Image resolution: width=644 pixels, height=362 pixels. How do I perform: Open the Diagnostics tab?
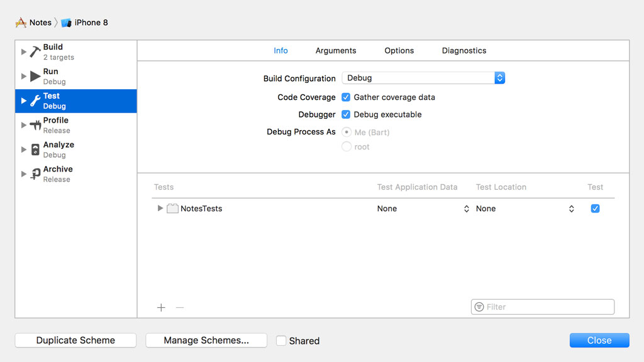[x=464, y=50]
